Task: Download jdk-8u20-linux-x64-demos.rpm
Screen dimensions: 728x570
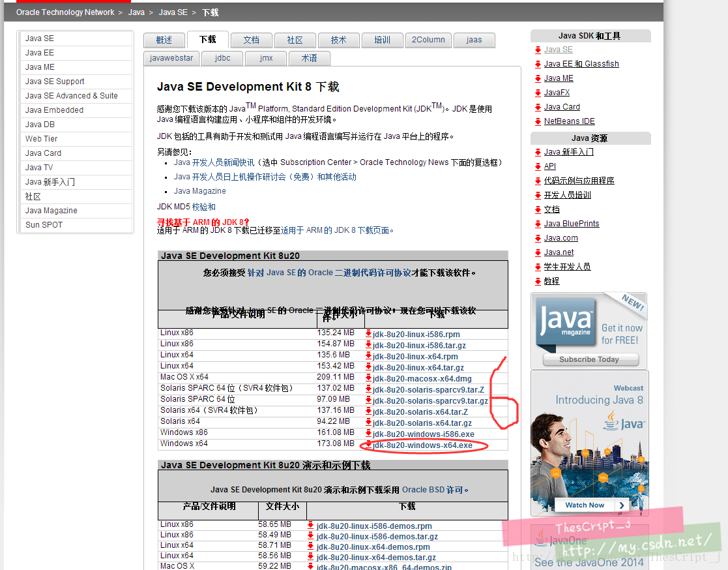Action: [x=373, y=547]
